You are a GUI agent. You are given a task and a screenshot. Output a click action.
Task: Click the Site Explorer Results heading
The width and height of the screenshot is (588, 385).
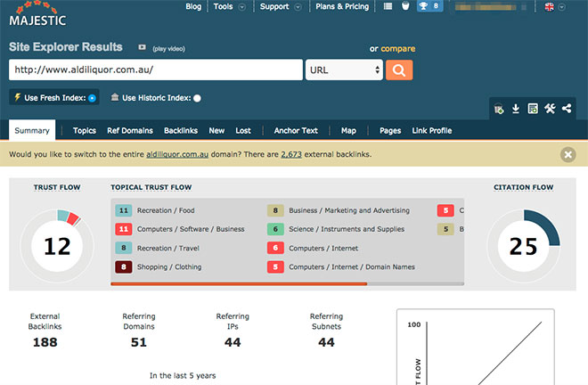tap(66, 47)
